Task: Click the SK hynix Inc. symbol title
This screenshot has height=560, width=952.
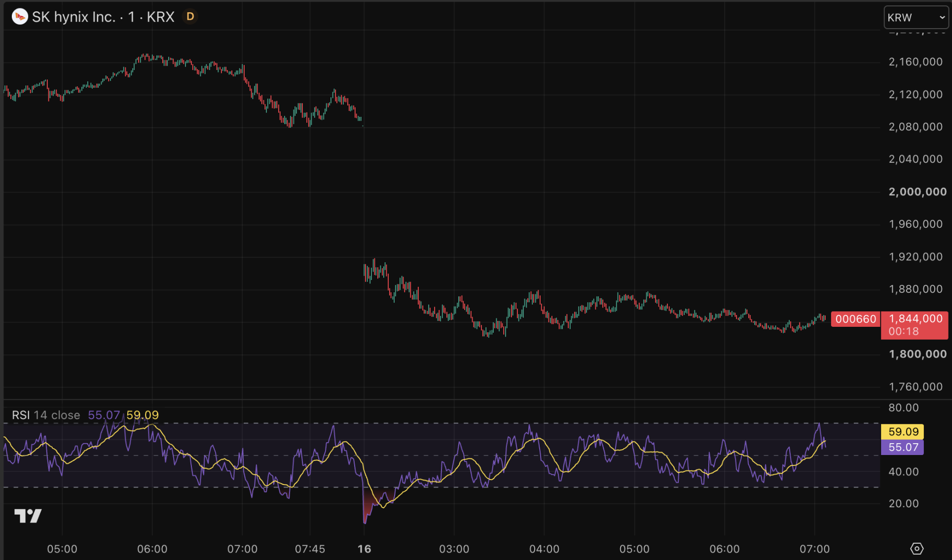Action: [103, 17]
